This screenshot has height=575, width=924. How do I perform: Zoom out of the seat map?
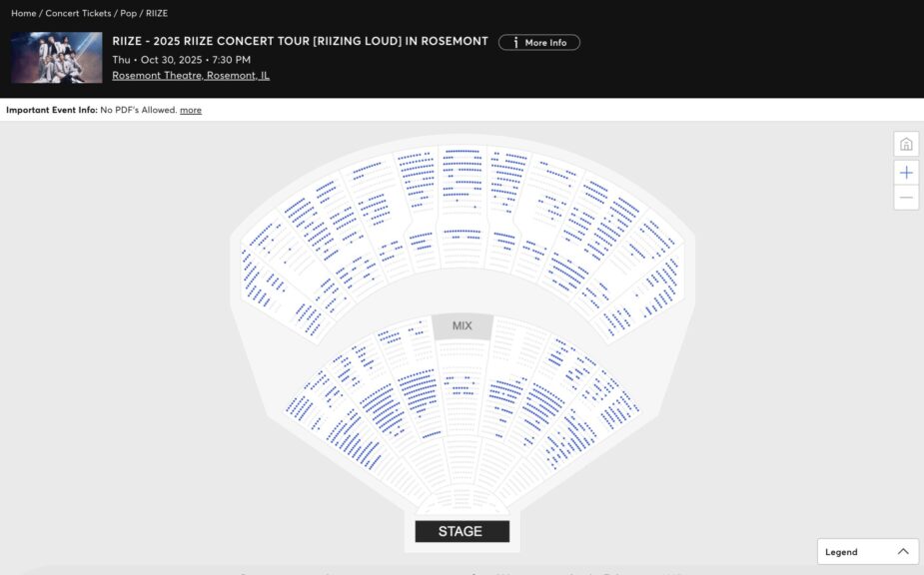click(x=906, y=198)
